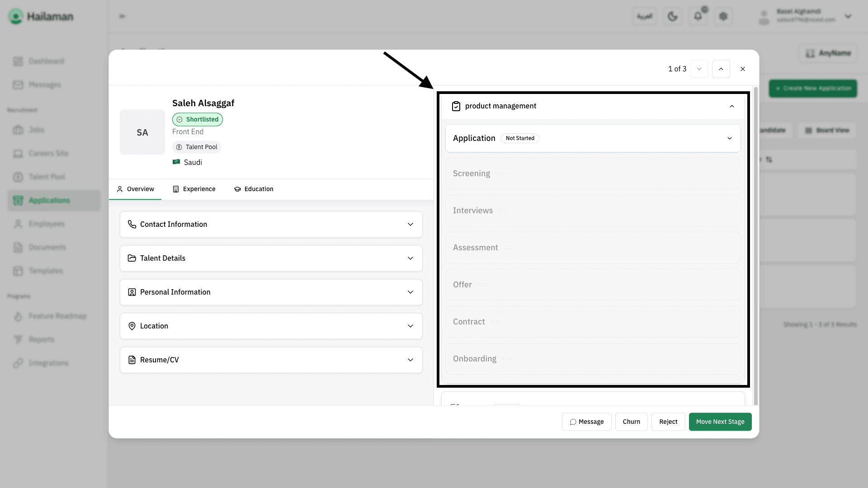The width and height of the screenshot is (868, 488).
Task: Click the SA avatar thumbnail
Action: pos(142,132)
